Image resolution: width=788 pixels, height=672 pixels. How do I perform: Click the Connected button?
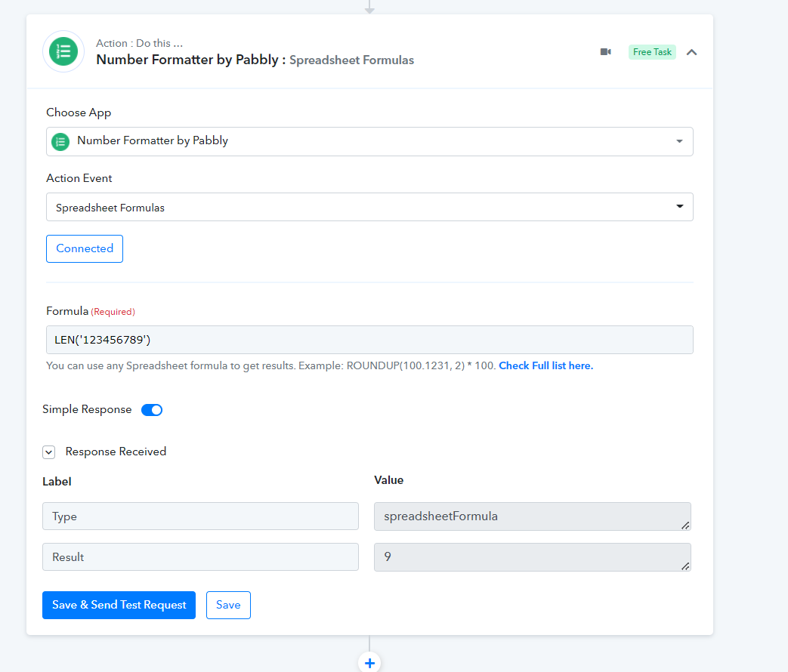click(85, 248)
